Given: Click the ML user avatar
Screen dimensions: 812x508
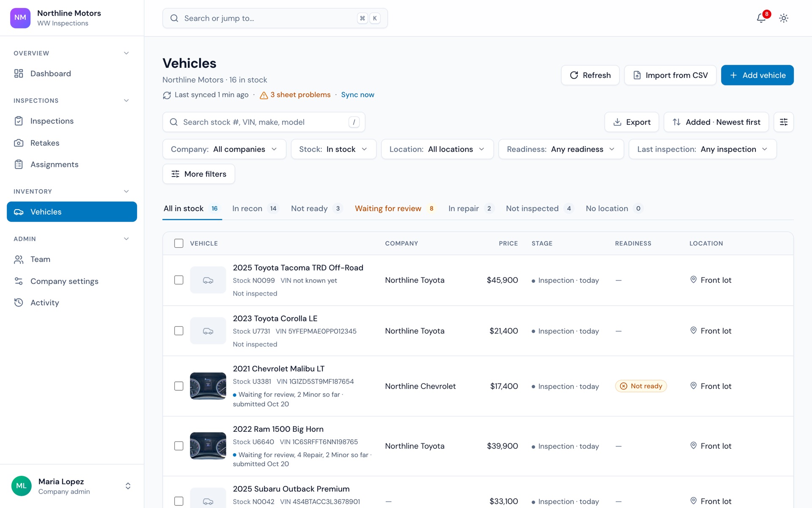Looking at the screenshot, I should click(x=21, y=486).
